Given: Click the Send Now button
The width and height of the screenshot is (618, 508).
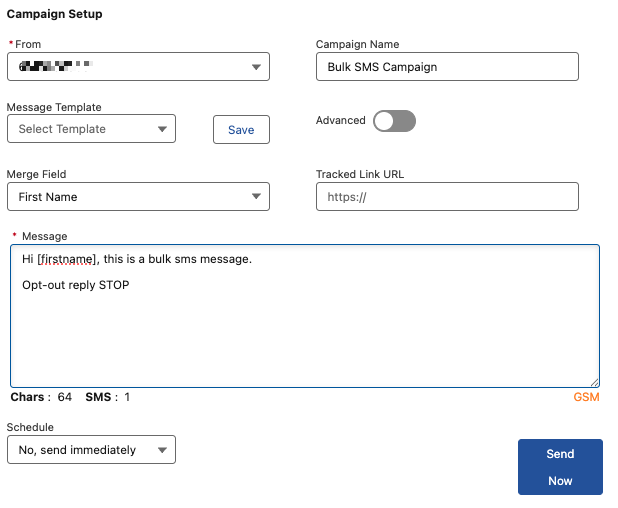Looking at the screenshot, I should pyautogui.click(x=560, y=467).
